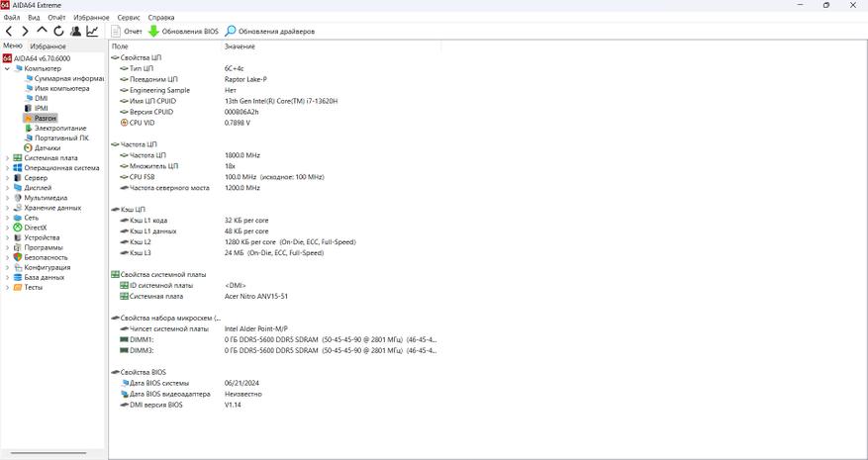Open the Сервис menu
This screenshot has height=460, width=868.
point(129,18)
